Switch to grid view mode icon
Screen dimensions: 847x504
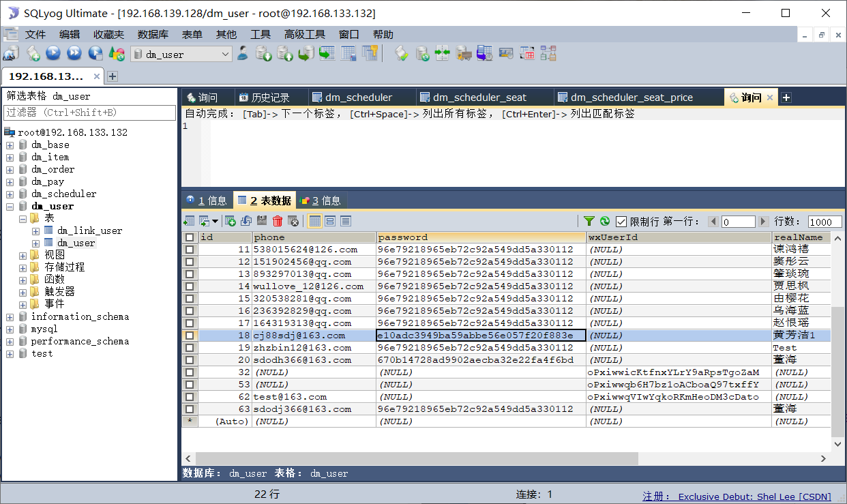(x=314, y=221)
